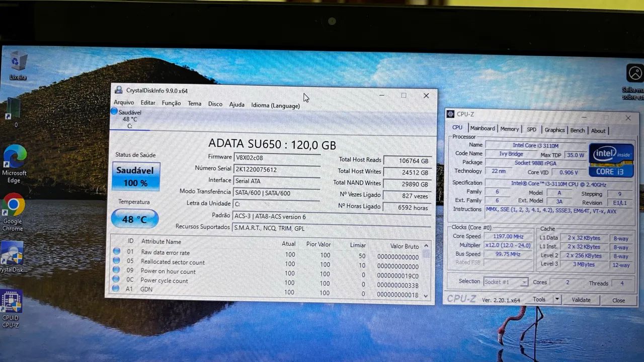Click the SMART list scrollbar down arrow
644x362 pixels.
pyautogui.click(x=426, y=296)
